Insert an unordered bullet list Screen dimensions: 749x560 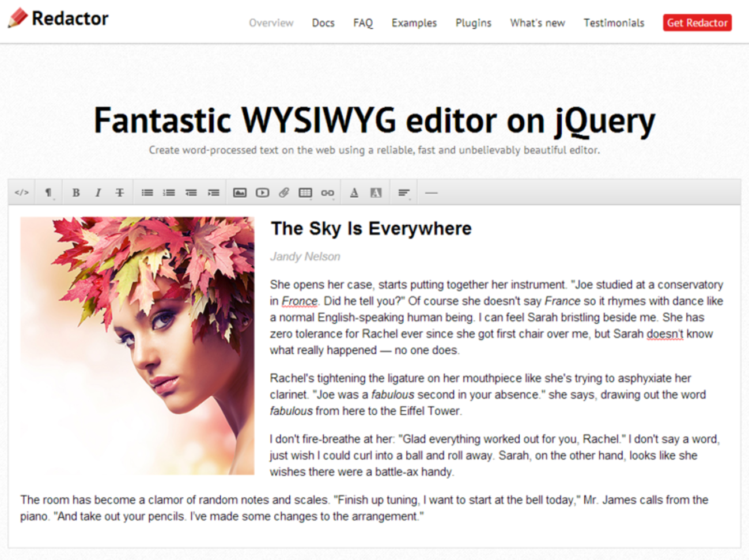coord(147,192)
